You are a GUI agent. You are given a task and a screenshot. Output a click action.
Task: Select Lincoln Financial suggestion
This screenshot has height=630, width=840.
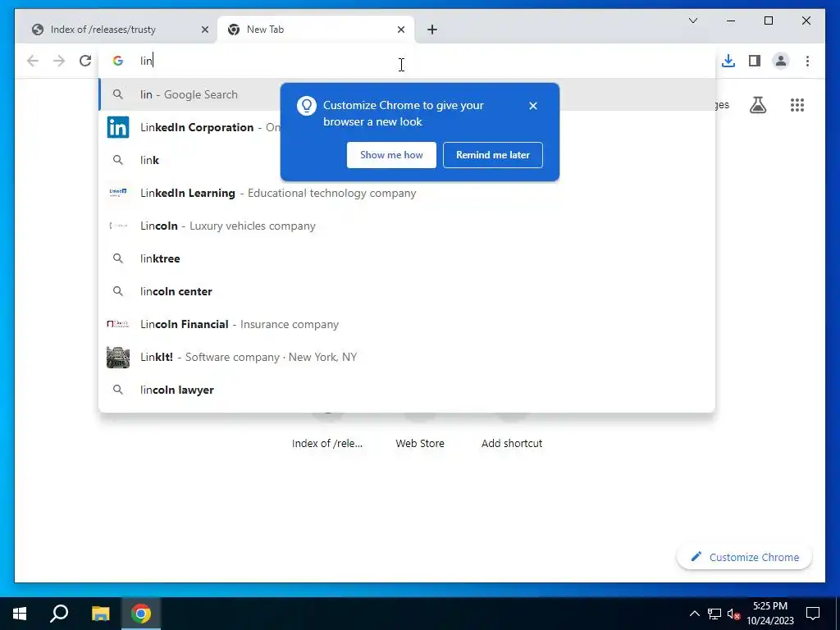[x=407, y=324]
